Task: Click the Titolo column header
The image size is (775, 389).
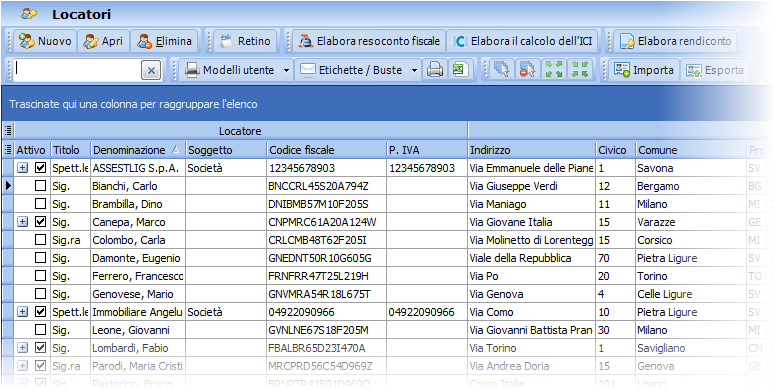Action: (x=71, y=150)
